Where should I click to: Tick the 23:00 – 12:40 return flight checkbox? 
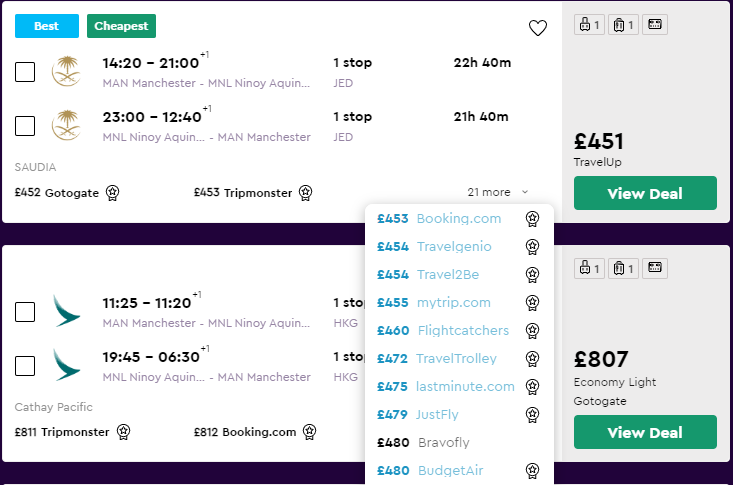25,126
